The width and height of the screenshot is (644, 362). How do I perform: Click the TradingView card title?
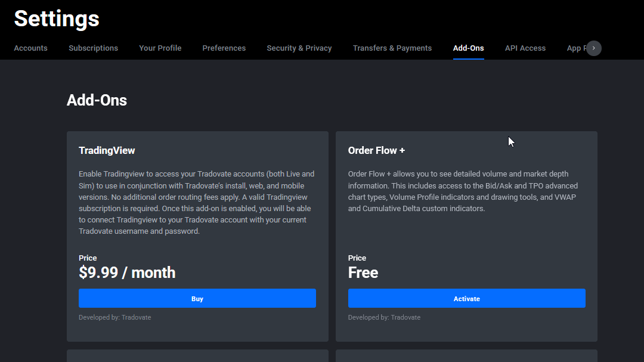107,150
